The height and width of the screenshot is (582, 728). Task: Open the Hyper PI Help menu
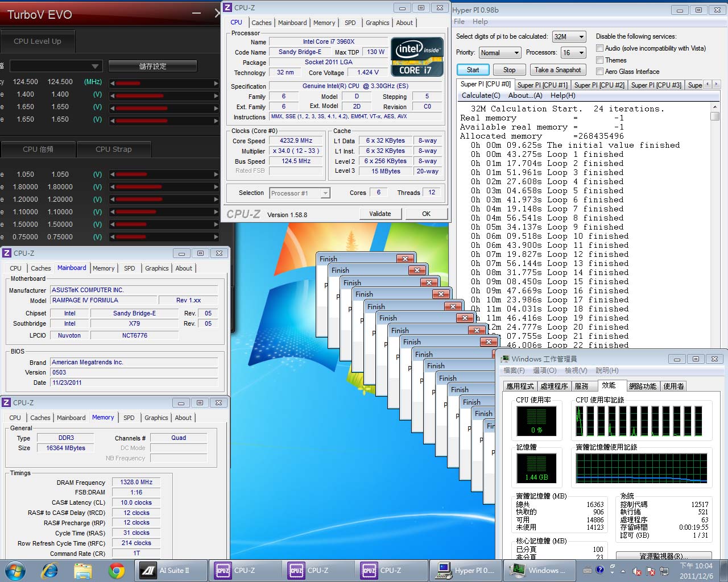[480, 22]
